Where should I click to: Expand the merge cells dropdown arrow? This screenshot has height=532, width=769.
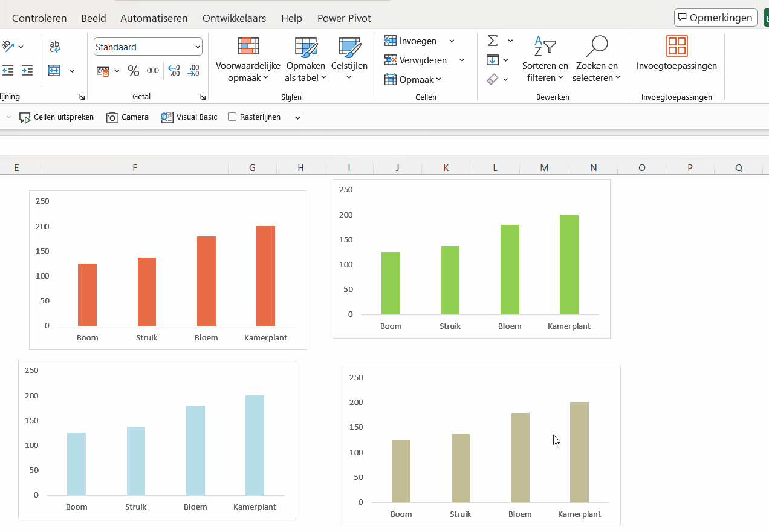coord(72,71)
